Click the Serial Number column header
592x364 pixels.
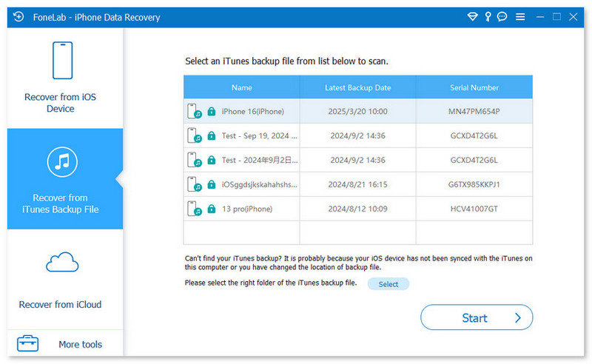[x=474, y=87]
